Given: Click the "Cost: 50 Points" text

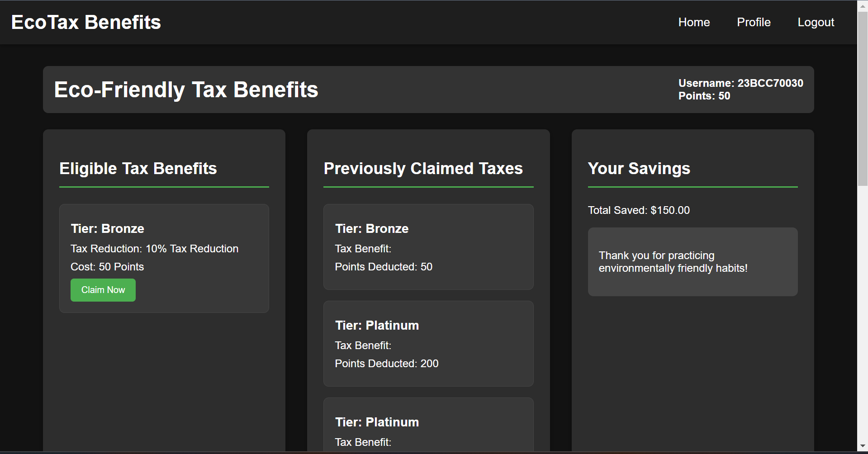Looking at the screenshot, I should point(107,267).
